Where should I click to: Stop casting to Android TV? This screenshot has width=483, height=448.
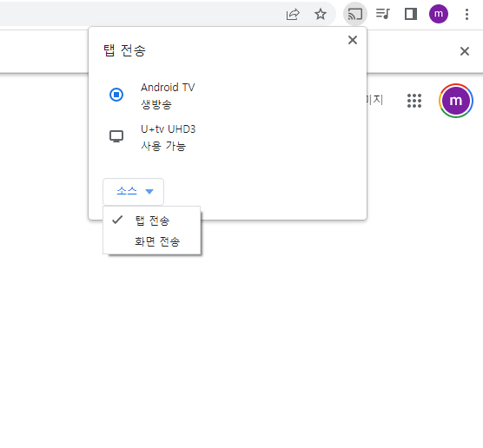(116, 95)
